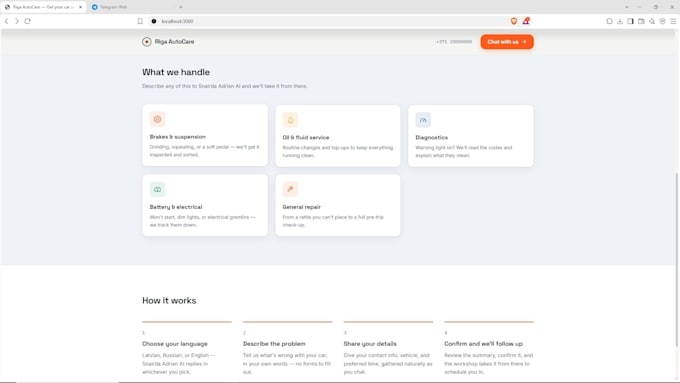
Task: Click "Confirm and we'll follow up" step title
Action: coord(483,344)
